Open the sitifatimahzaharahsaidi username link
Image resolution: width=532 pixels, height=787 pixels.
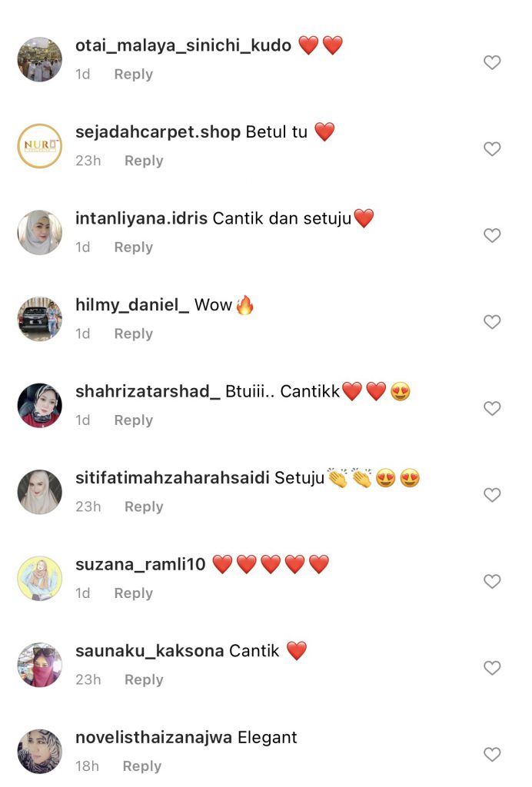(x=173, y=478)
